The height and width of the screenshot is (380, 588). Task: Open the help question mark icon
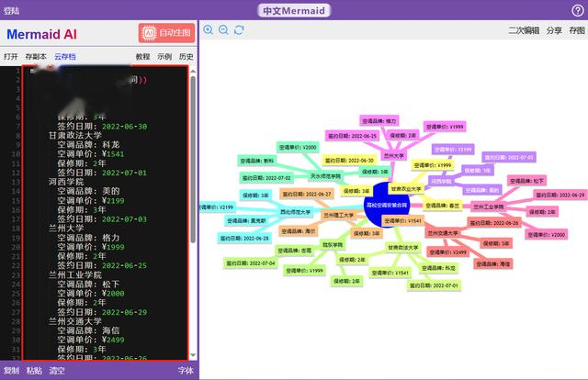click(578, 10)
